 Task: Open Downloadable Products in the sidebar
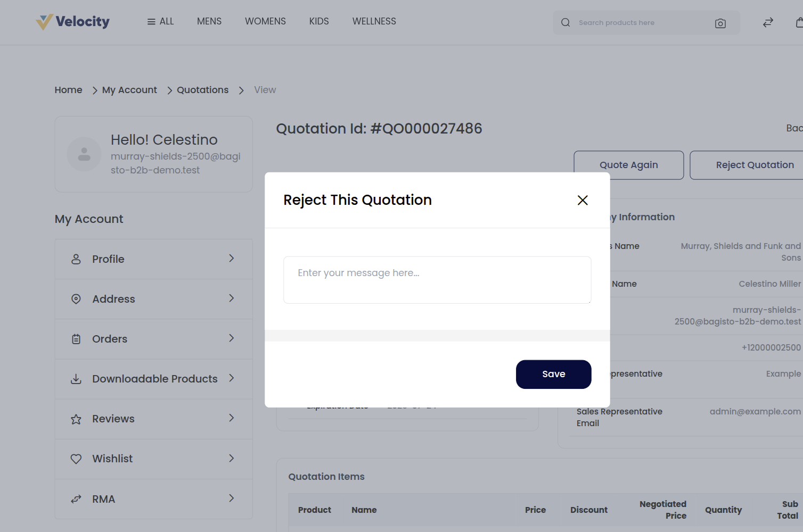point(154,379)
